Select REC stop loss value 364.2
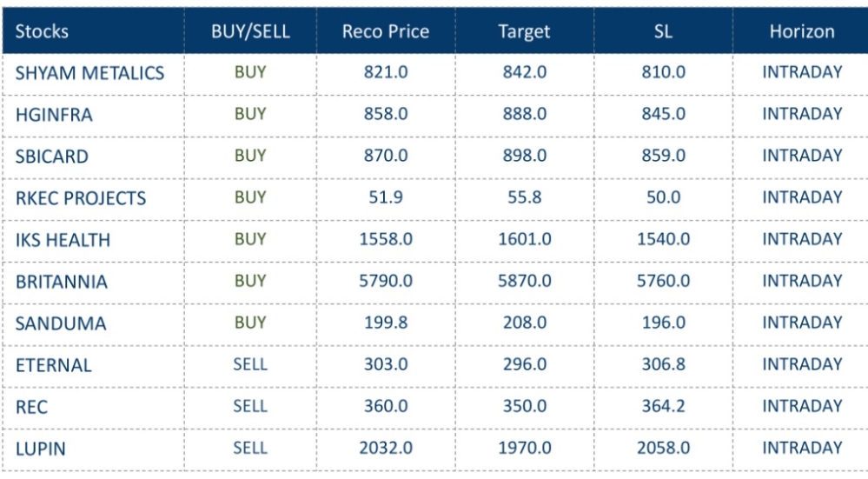 (663, 406)
